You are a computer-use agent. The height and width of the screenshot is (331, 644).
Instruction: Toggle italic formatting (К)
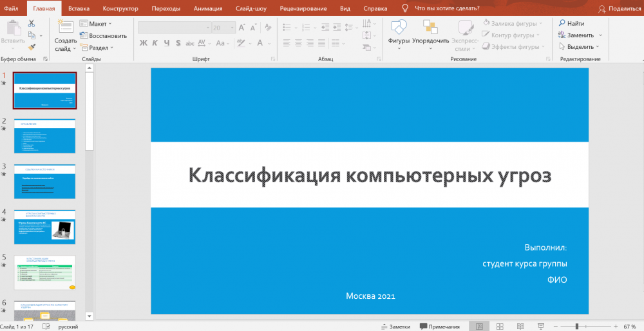155,43
